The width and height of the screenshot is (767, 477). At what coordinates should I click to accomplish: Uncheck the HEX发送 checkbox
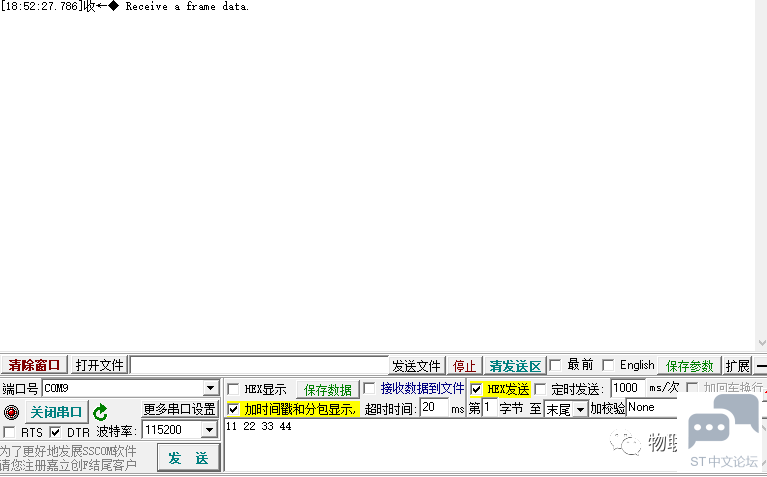click(476, 389)
